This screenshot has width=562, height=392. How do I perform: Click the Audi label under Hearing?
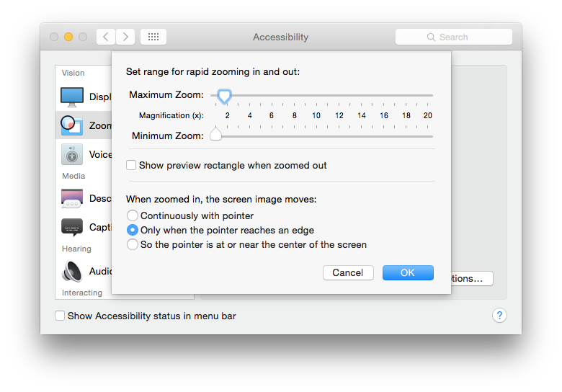[100, 271]
